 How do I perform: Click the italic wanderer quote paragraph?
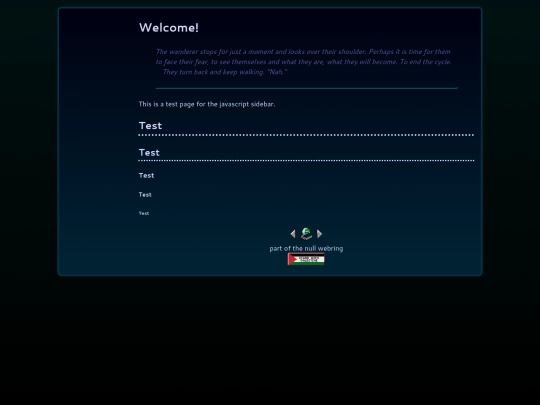click(x=303, y=62)
